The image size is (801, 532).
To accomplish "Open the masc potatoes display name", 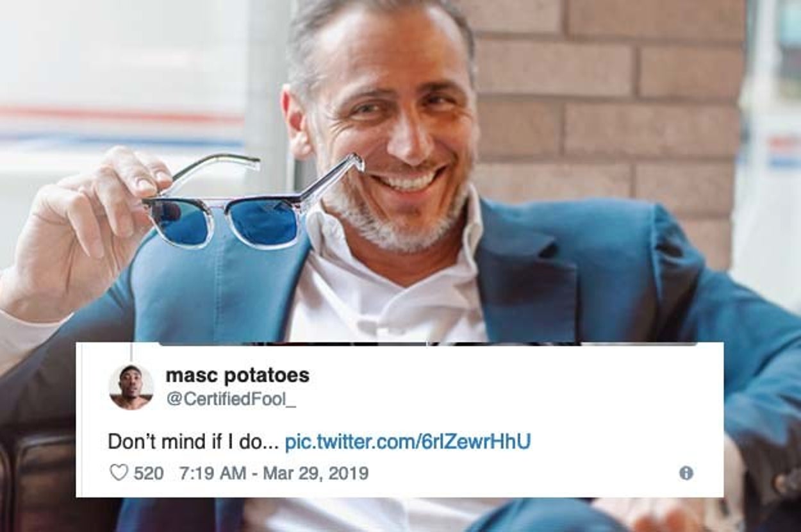I will click(237, 376).
